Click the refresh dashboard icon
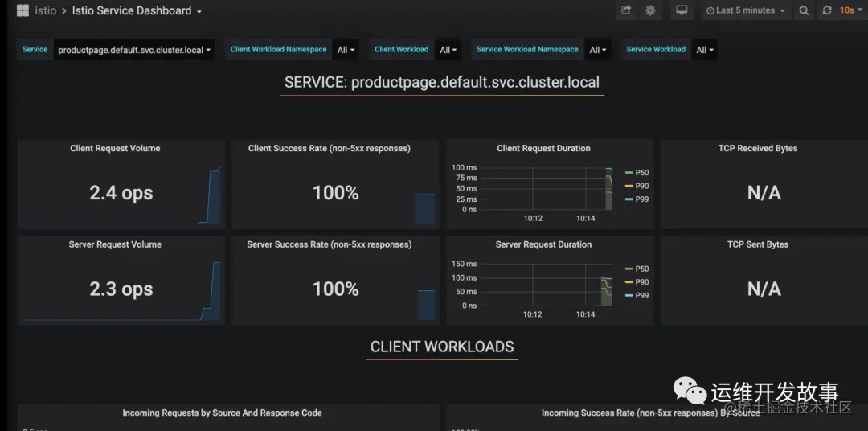The width and height of the screenshot is (868, 431). coord(826,10)
